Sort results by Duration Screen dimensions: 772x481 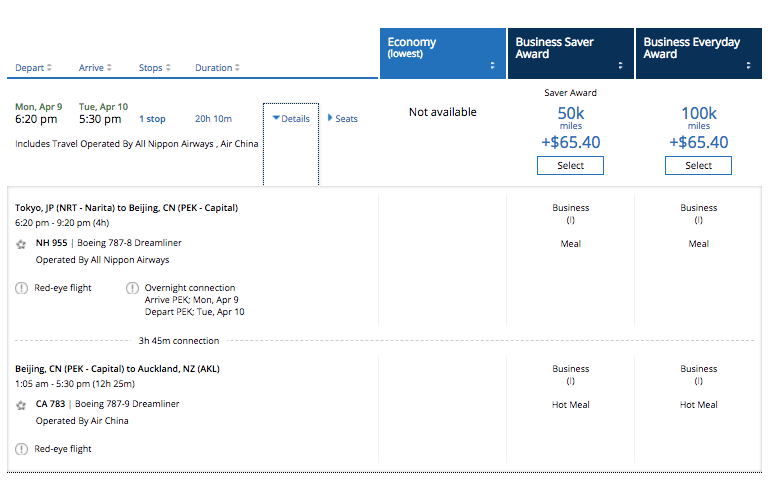tap(218, 68)
